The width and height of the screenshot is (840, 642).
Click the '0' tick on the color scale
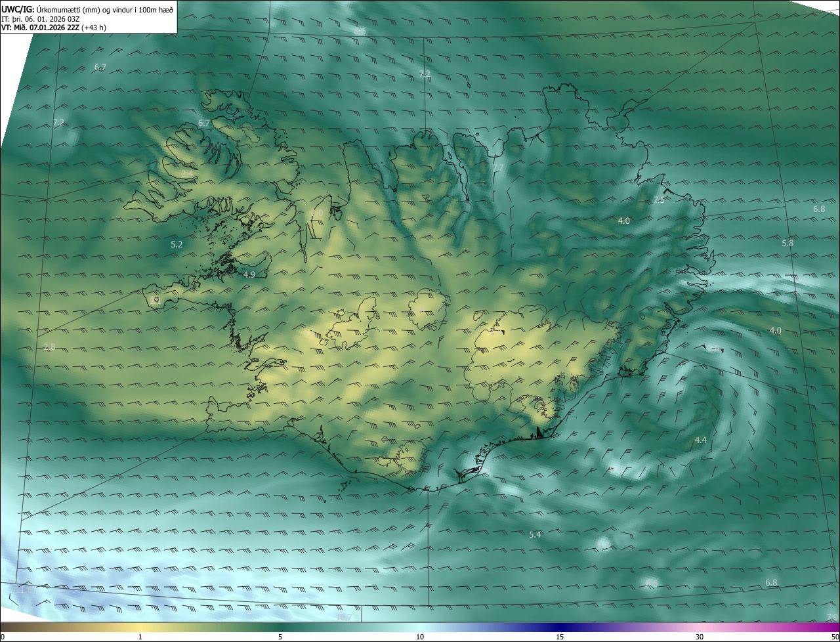click(x=3, y=637)
